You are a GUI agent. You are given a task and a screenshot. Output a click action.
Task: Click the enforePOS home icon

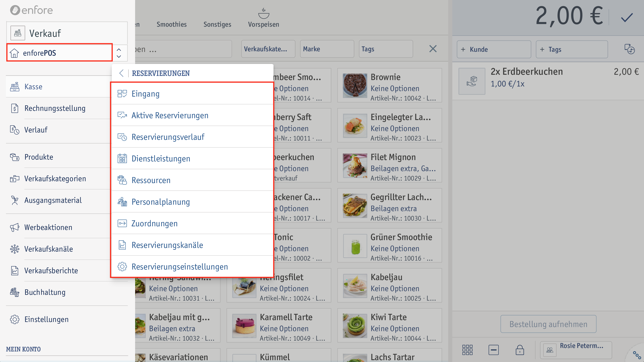tap(14, 53)
